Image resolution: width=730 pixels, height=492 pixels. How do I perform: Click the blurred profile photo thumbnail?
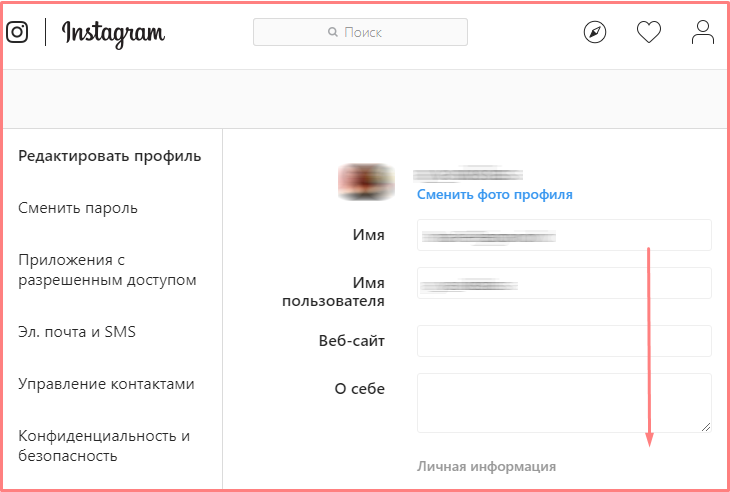(366, 182)
